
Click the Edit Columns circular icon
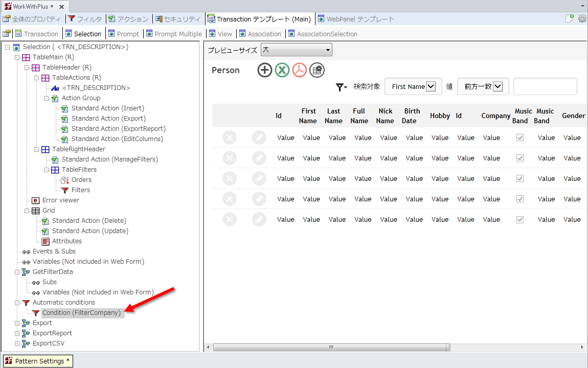[x=317, y=70]
